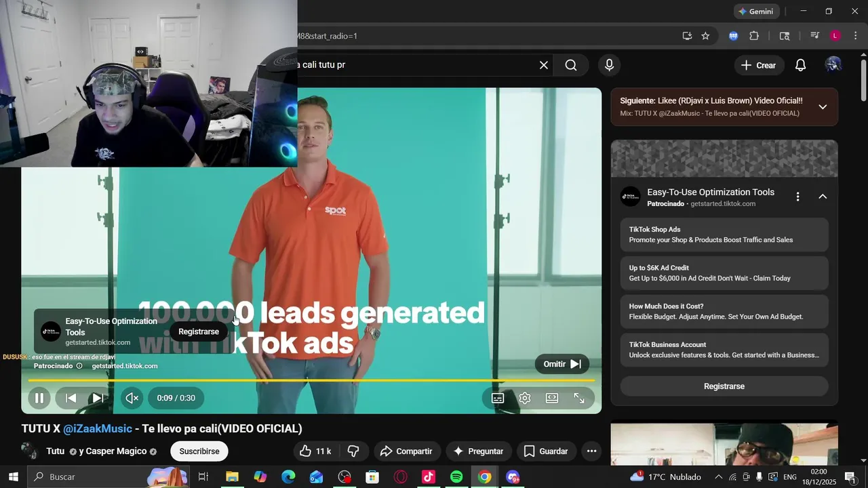This screenshot has width=868, height=488.
Task: Open the @iZaakMusic link in the title
Action: 98,429
